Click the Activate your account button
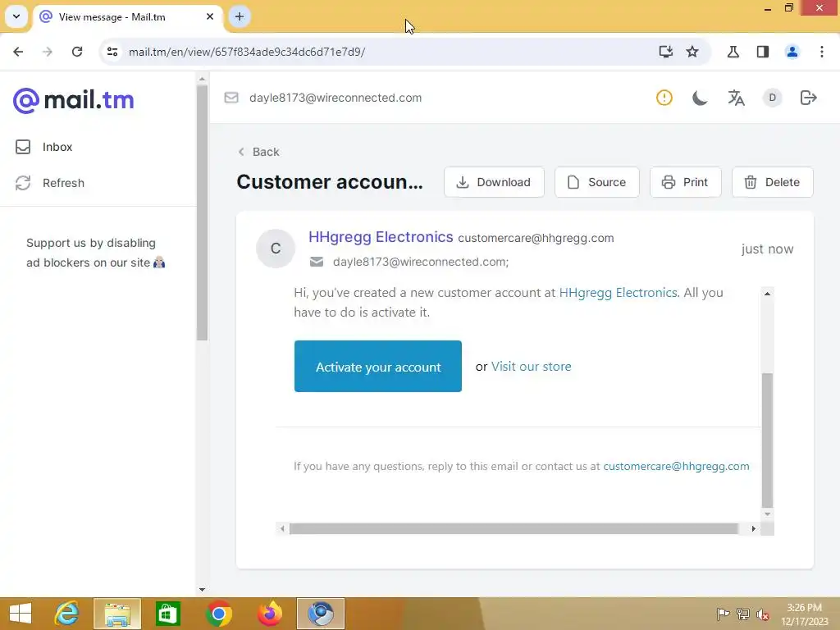Screen dimensions: 840x630 pyautogui.click(x=377, y=367)
